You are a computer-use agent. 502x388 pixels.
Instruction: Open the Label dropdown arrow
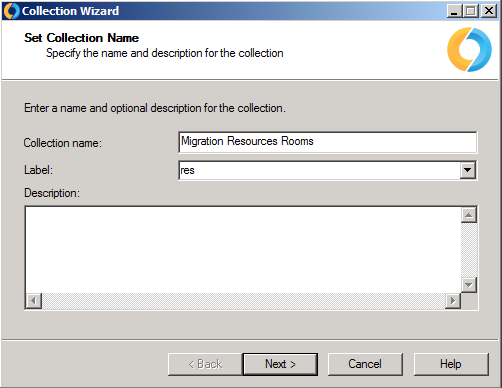[467, 170]
